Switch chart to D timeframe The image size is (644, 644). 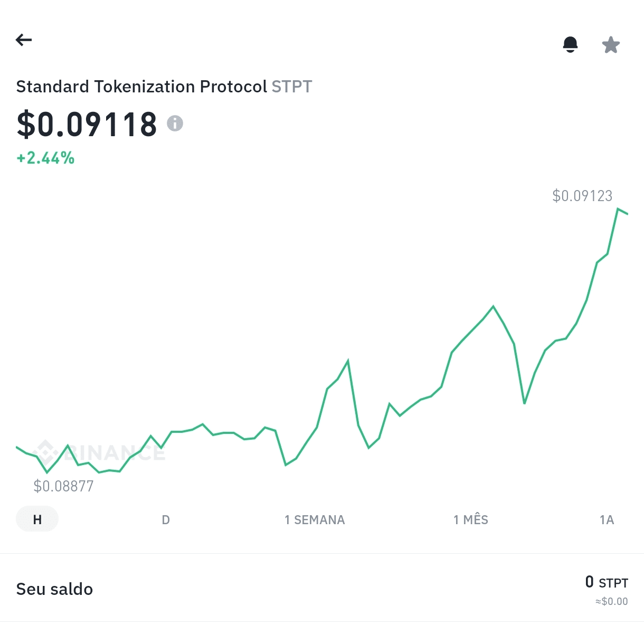(x=166, y=520)
